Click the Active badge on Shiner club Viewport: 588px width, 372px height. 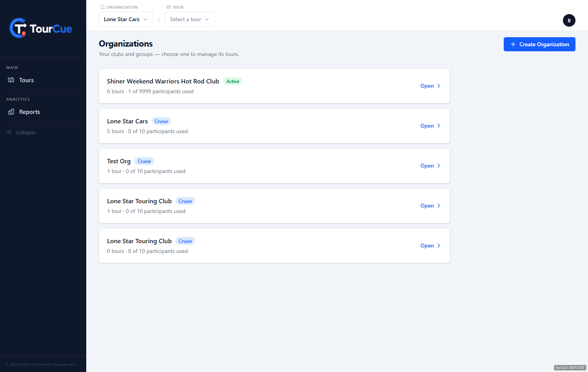click(x=233, y=81)
